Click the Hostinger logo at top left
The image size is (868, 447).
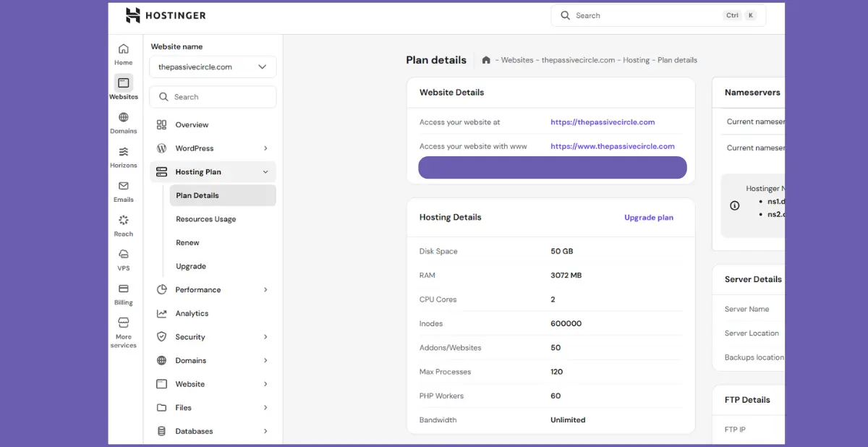[x=166, y=14]
